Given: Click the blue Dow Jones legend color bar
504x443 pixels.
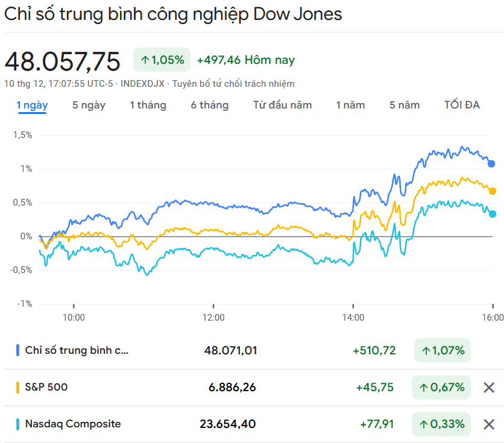Looking at the screenshot, I should tap(18, 350).
